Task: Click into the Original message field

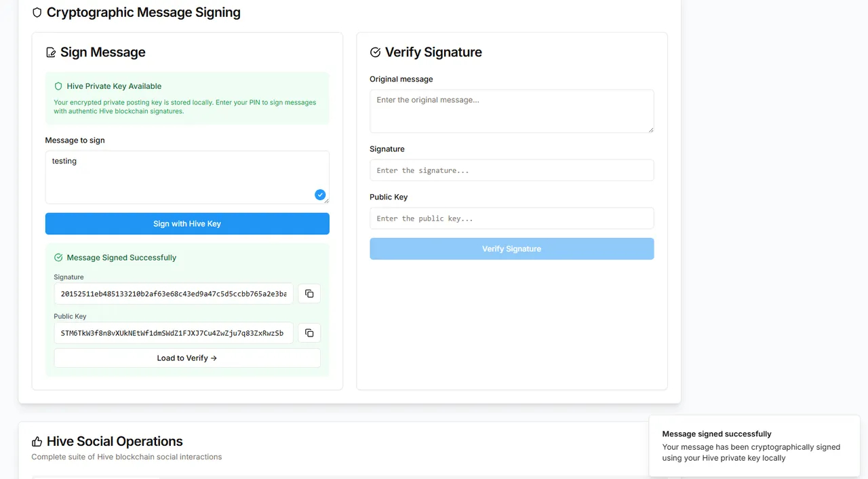Action: [512, 111]
